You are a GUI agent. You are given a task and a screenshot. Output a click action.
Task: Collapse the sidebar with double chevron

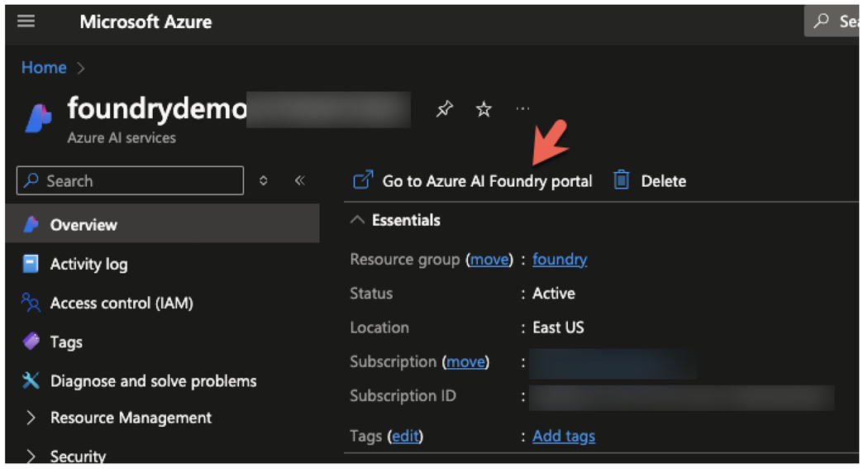coord(300,180)
